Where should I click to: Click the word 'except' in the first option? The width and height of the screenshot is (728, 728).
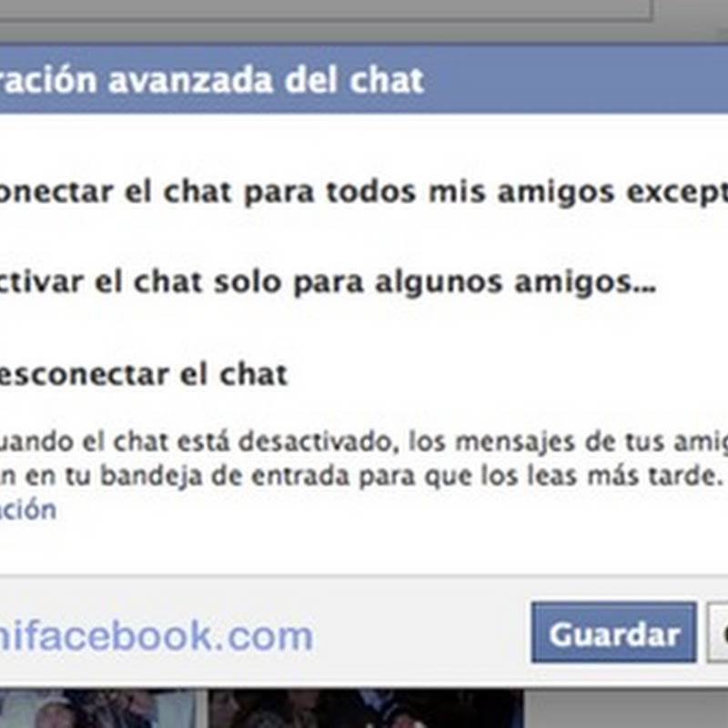click(677, 193)
